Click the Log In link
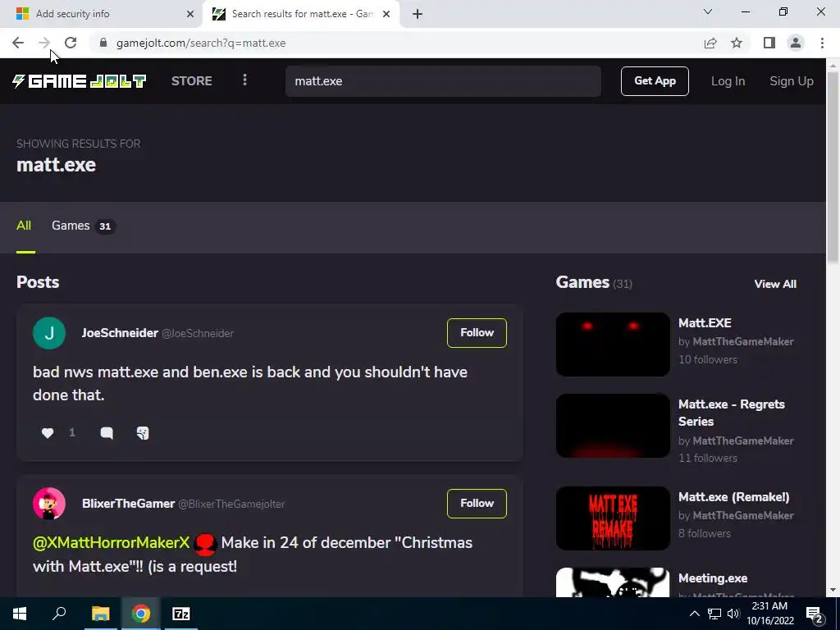This screenshot has width=840, height=630. [728, 81]
